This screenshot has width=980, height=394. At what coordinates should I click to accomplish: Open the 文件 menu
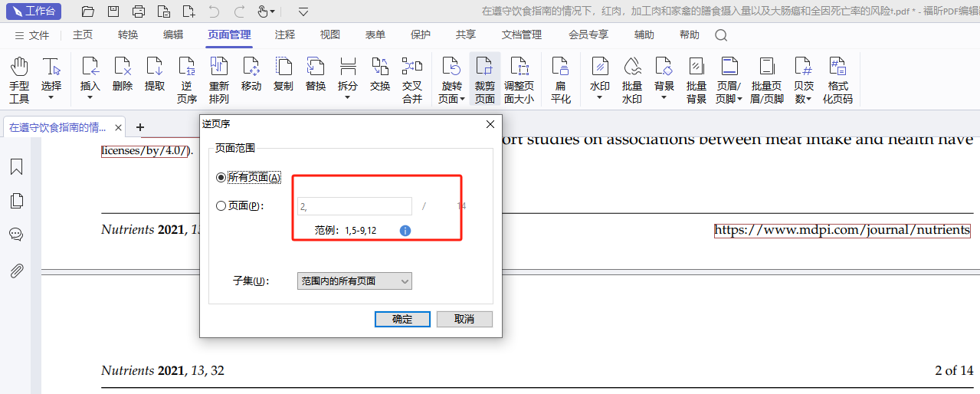click(32, 35)
